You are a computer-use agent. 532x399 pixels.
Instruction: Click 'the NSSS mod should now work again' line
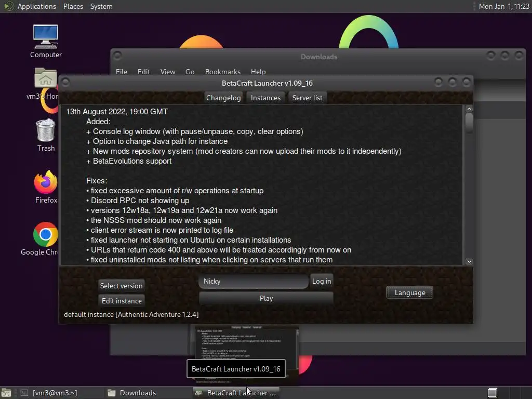click(x=154, y=220)
